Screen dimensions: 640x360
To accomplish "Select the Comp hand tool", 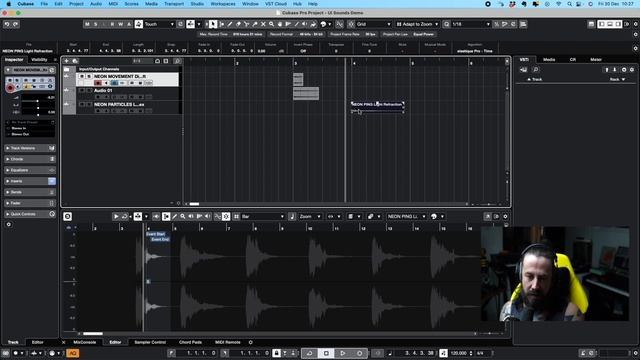I will (x=280, y=24).
